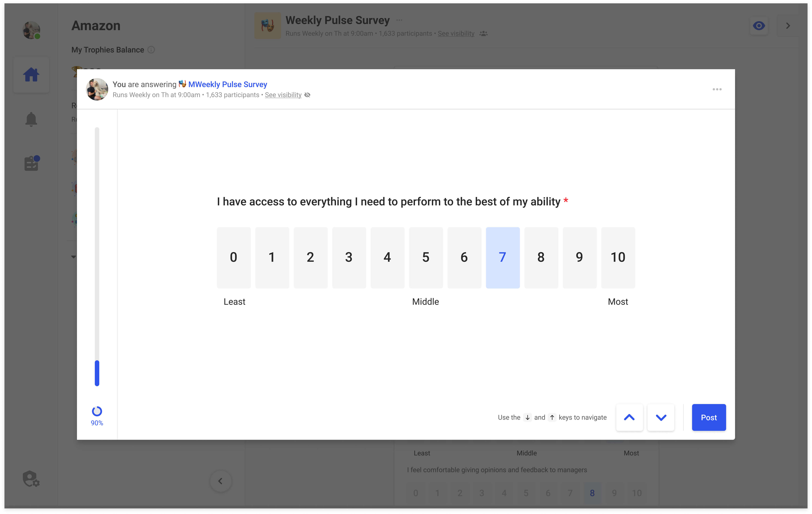Screen dimensions: 812x514
Task: Open notifications via the bell icon
Action: click(x=31, y=119)
